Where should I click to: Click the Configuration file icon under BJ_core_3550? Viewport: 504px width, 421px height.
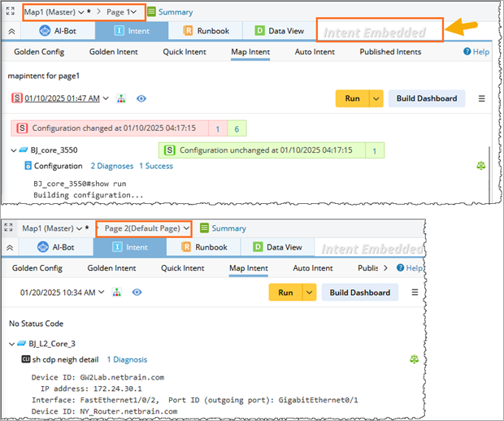point(28,166)
